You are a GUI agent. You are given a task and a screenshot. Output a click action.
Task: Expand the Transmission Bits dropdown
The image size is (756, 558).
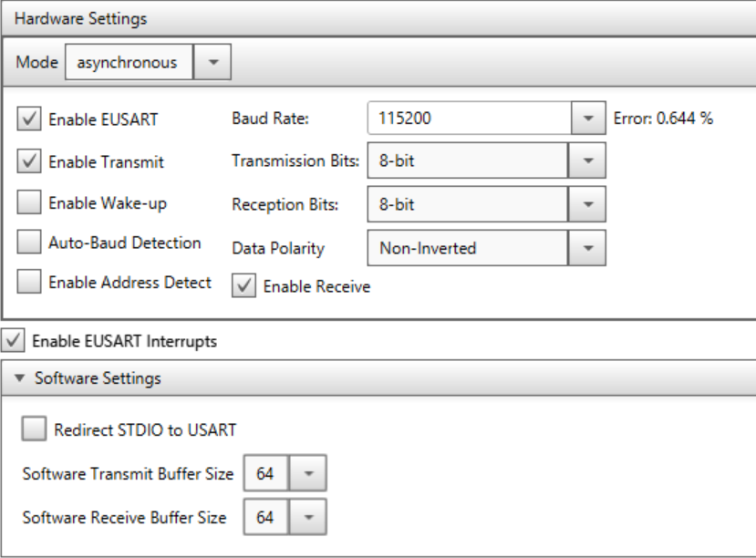[587, 160]
